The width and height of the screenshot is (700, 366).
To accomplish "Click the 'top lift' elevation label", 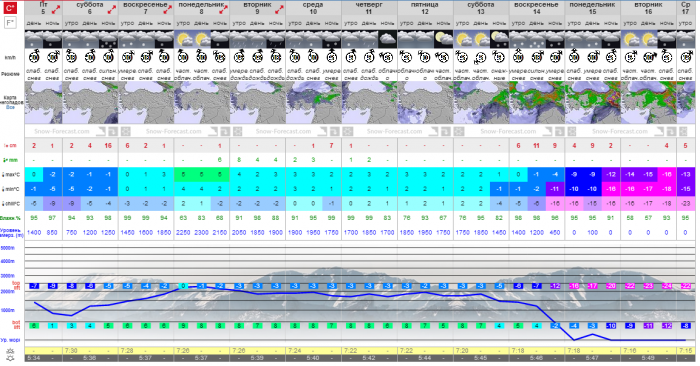I will pos(16,286).
